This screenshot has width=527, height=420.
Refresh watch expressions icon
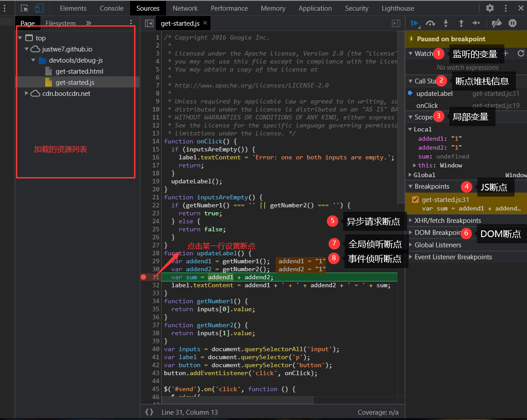point(521,53)
